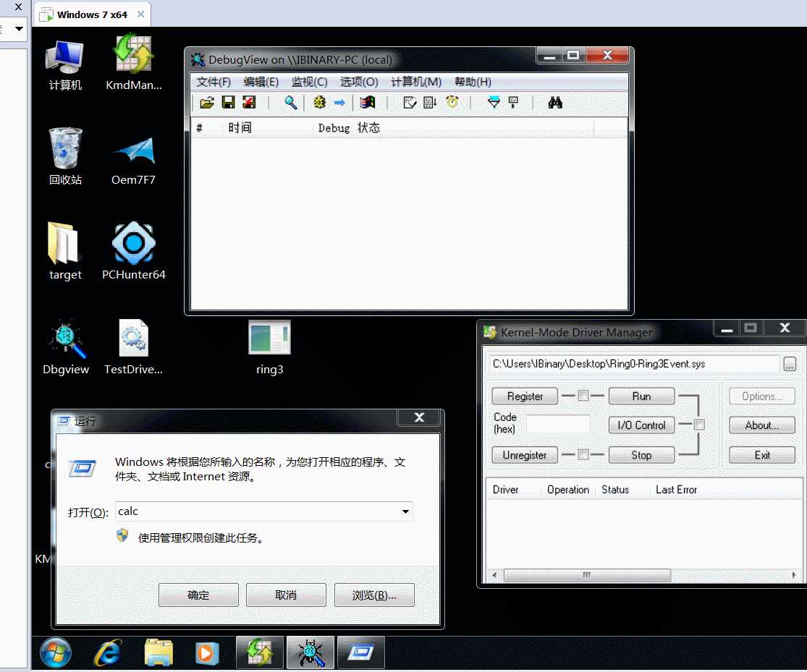The image size is (807, 672).
Task: Open Windows Explorer folder on taskbar
Action: tap(159, 653)
